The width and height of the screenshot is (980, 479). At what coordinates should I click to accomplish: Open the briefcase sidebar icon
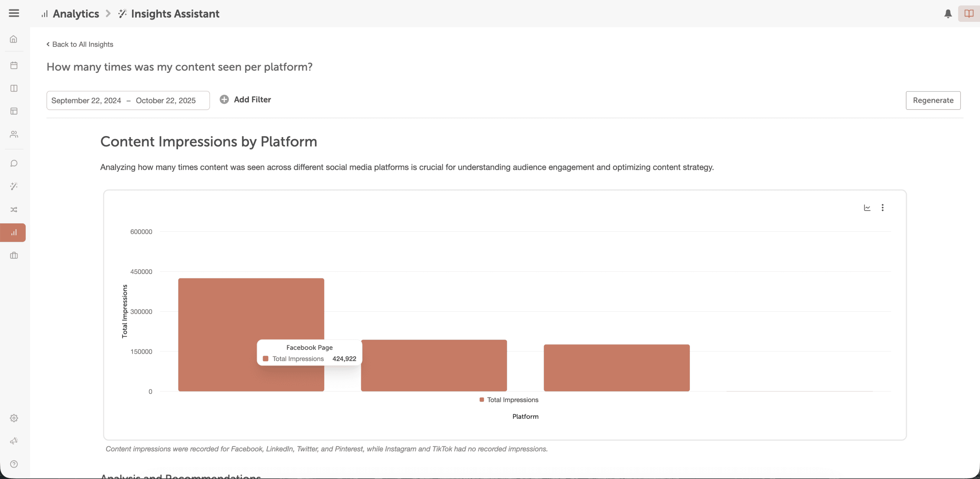(x=14, y=256)
